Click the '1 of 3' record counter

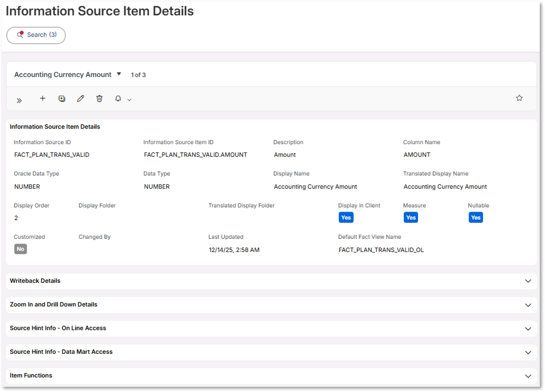(138, 75)
